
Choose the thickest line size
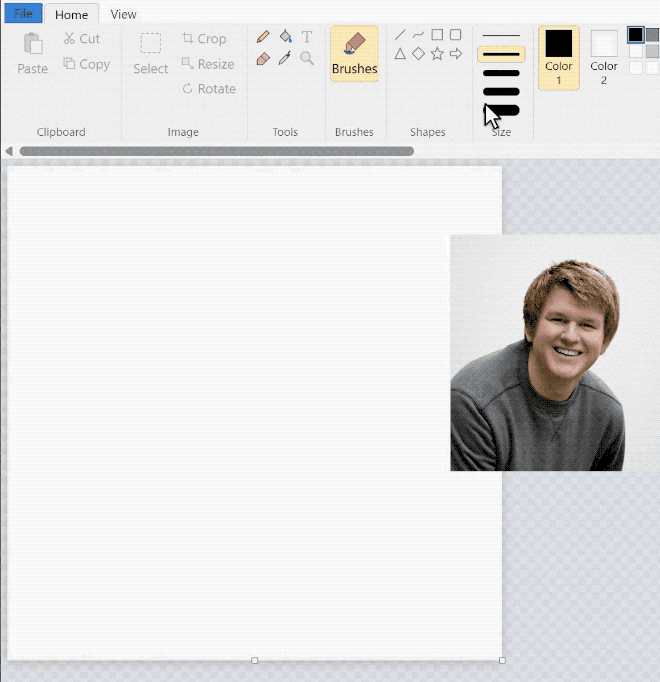(501, 110)
